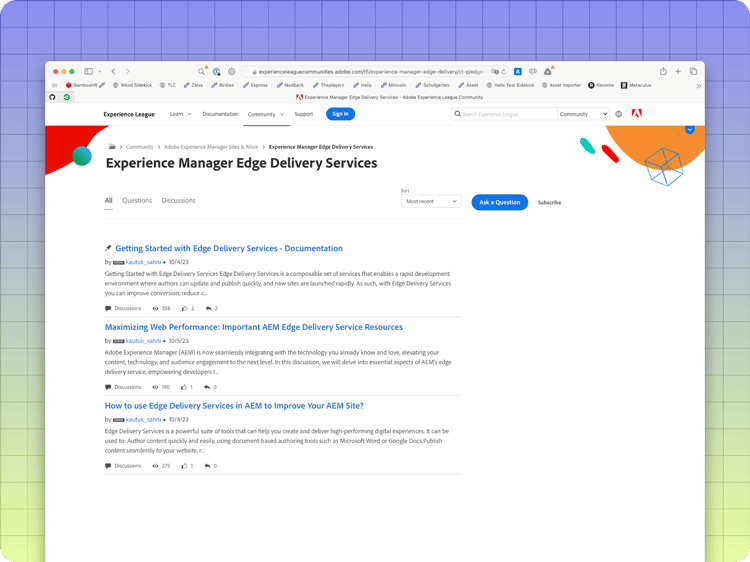The width and height of the screenshot is (750, 562).
Task: Open Safari sidebar panel icon
Action: click(x=89, y=72)
